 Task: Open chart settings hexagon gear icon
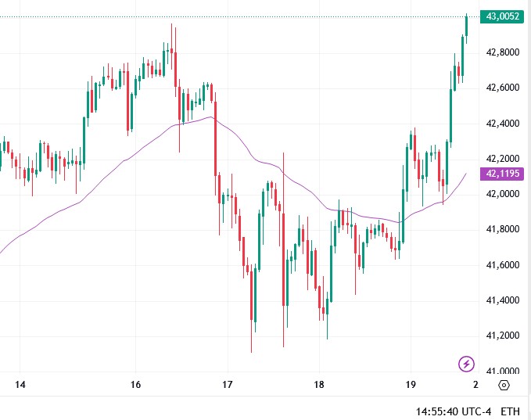point(504,385)
